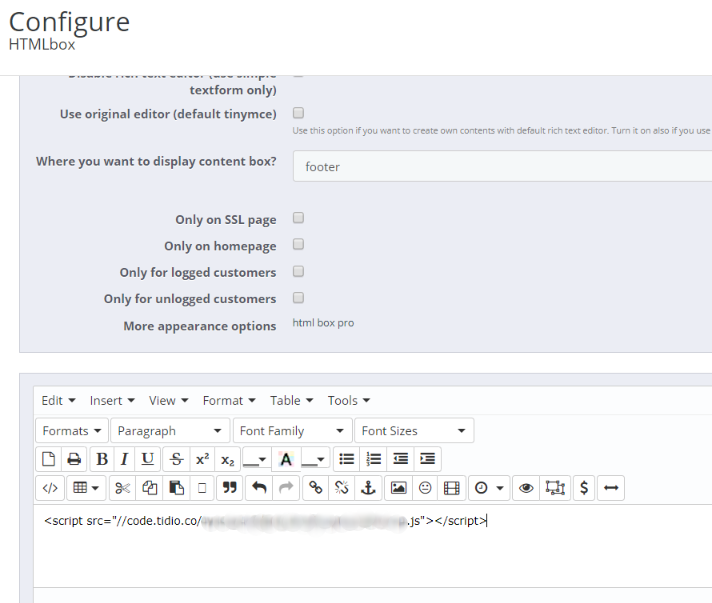
Task: Apply text color using the underline swatch
Action: (x=250, y=459)
